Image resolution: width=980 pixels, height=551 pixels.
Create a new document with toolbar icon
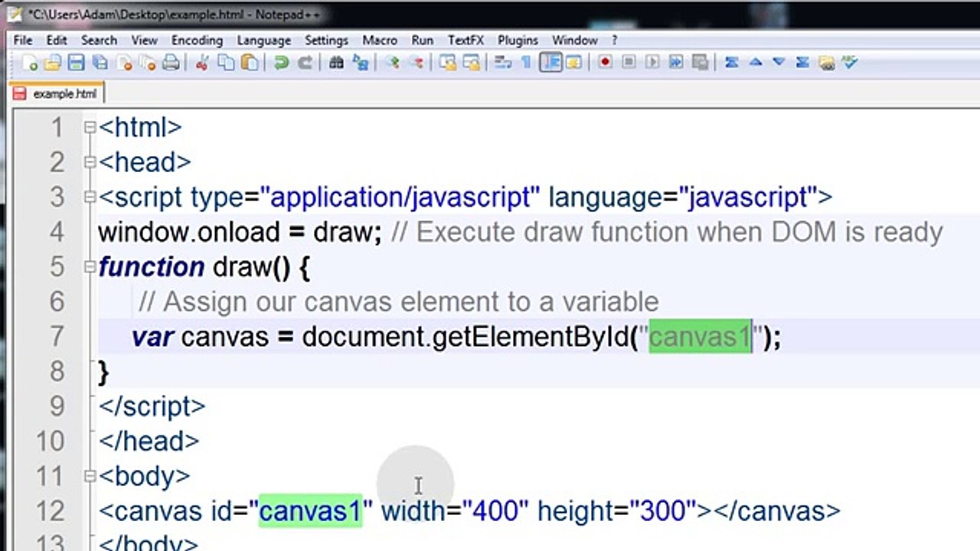click(x=29, y=63)
